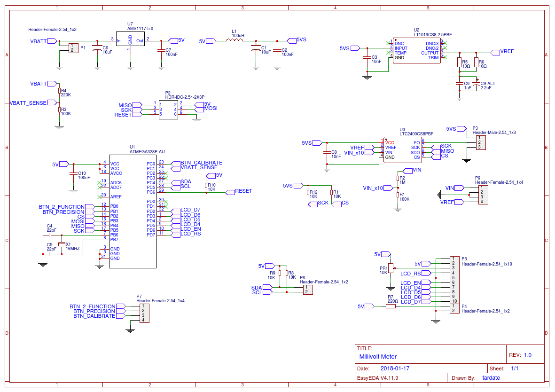Click the P3 Header-Male 1x3 connector
The image size is (555, 392).
[x=481, y=142]
